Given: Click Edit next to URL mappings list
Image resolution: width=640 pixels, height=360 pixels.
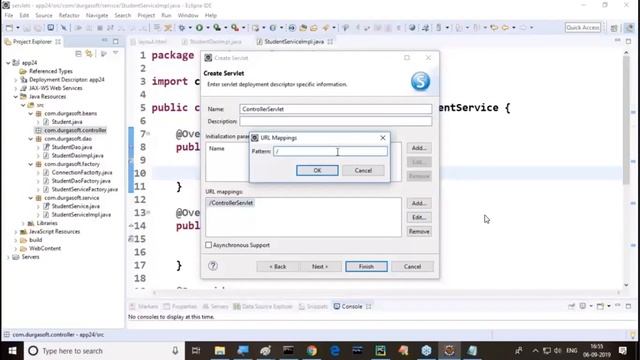Looking at the screenshot, I should (419, 217).
